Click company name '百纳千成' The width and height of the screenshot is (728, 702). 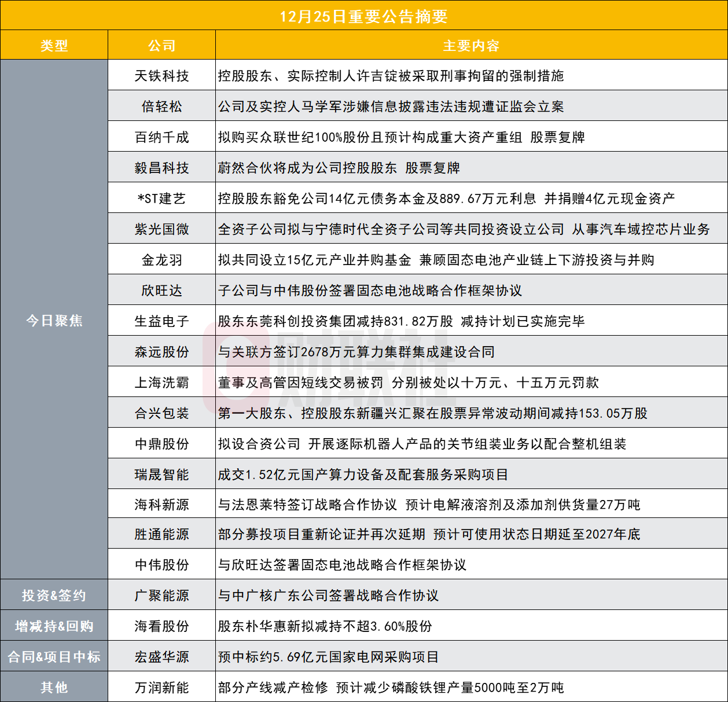pyautogui.click(x=161, y=137)
